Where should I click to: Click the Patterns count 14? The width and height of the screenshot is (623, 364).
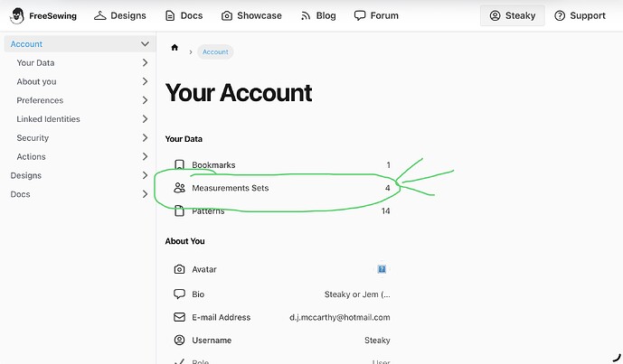[x=385, y=210]
